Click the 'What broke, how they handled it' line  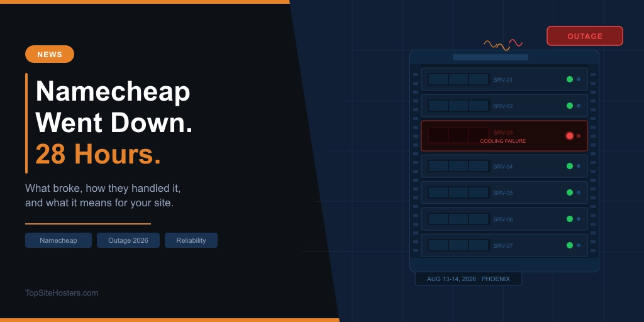[x=103, y=189]
